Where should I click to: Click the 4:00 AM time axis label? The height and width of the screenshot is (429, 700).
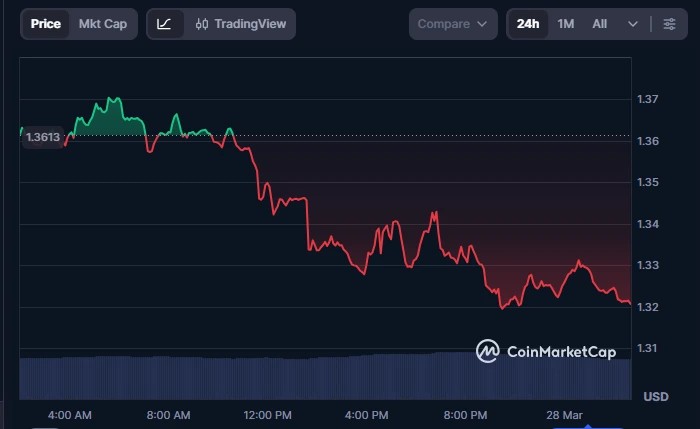point(70,415)
